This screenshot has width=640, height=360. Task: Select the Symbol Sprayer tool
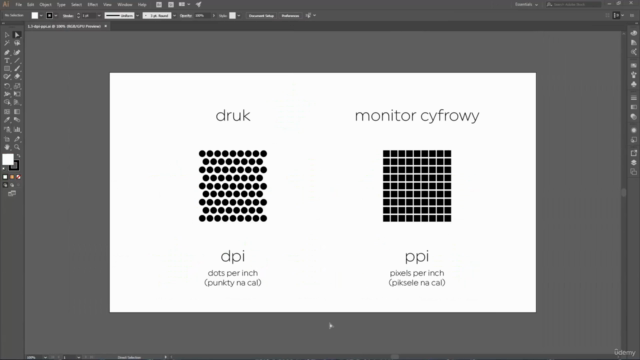tap(7, 130)
